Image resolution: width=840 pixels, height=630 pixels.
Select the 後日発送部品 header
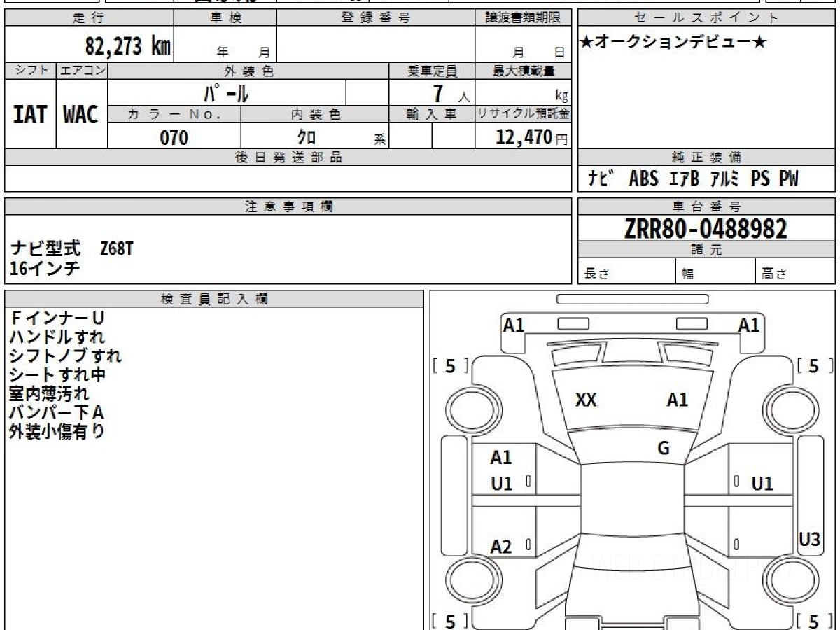288,157
